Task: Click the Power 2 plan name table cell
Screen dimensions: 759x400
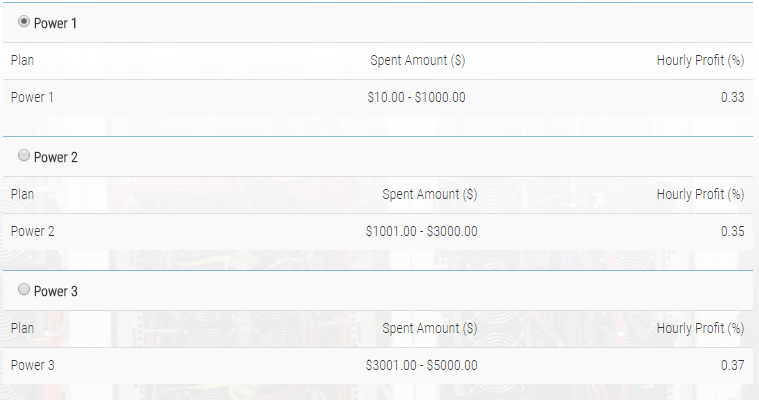Action: tap(32, 231)
